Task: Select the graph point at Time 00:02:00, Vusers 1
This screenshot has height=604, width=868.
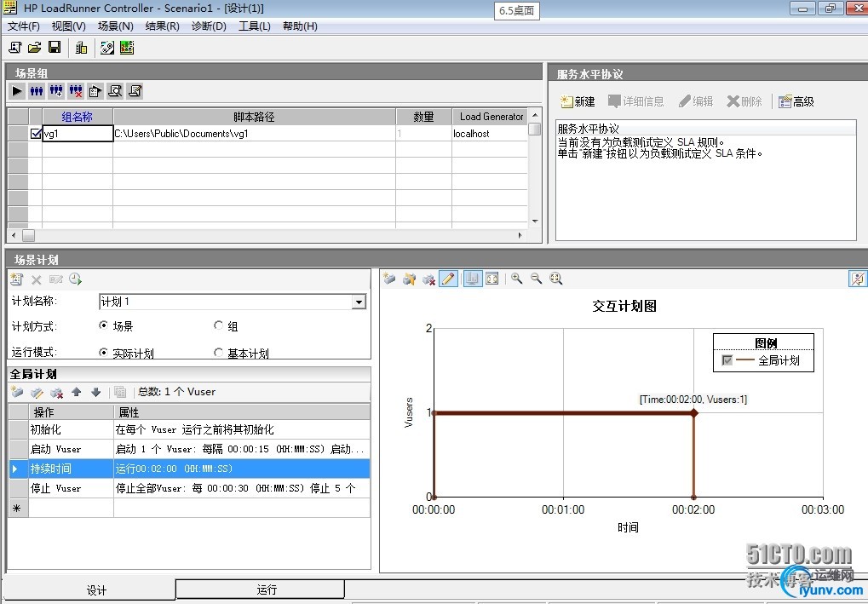Action: 693,412
